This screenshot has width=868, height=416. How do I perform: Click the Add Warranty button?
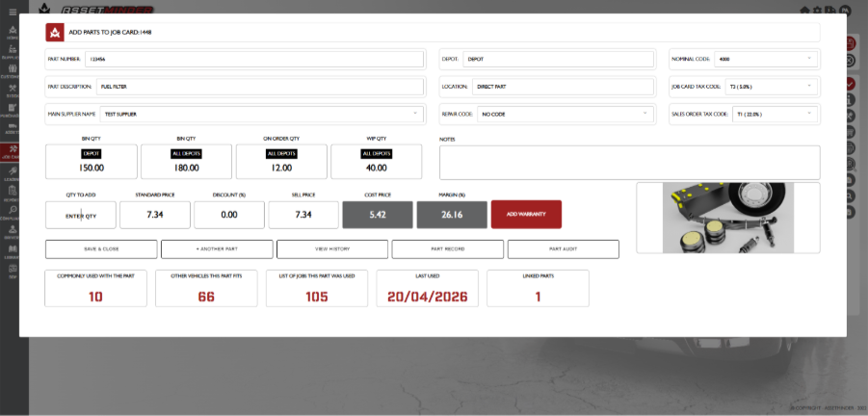[526, 214]
